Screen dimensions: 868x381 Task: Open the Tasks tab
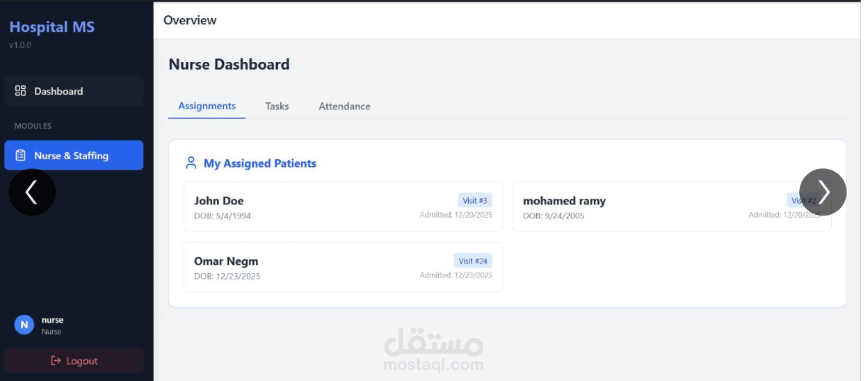point(277,106)
